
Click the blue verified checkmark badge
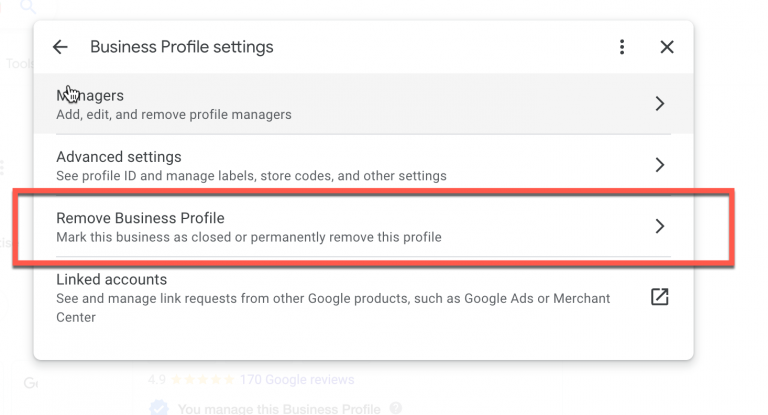coord(158,408)
